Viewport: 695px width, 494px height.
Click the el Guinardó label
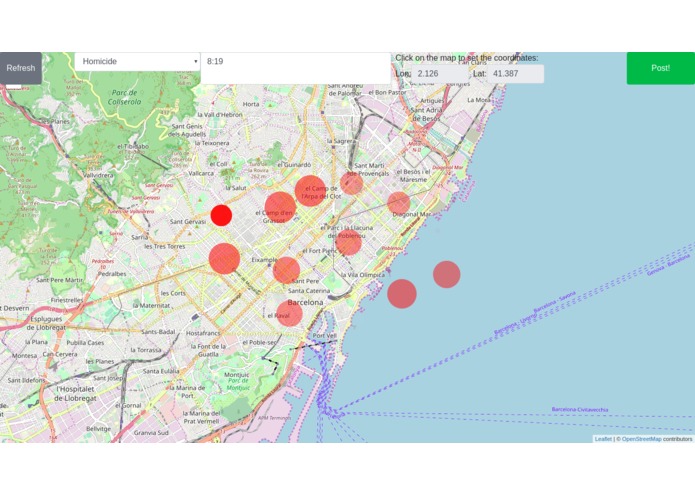coord(294,164)
